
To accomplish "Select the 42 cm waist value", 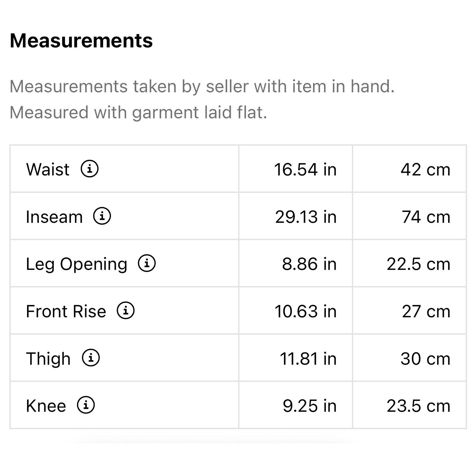I will click(425, 170).
